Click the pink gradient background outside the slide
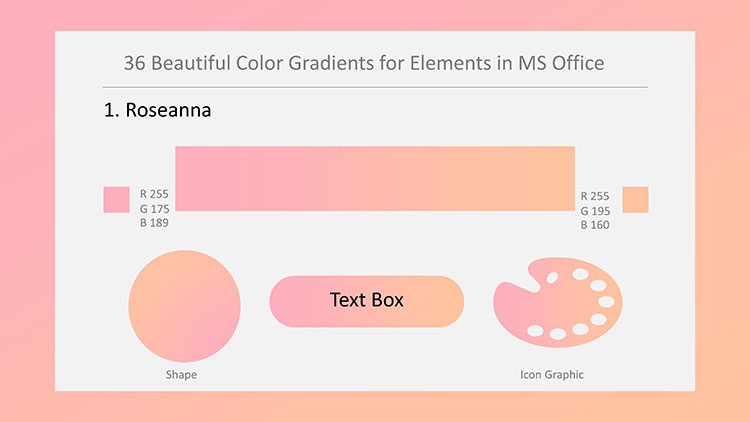This screenshot has width=750, height=422. [27, 211]
